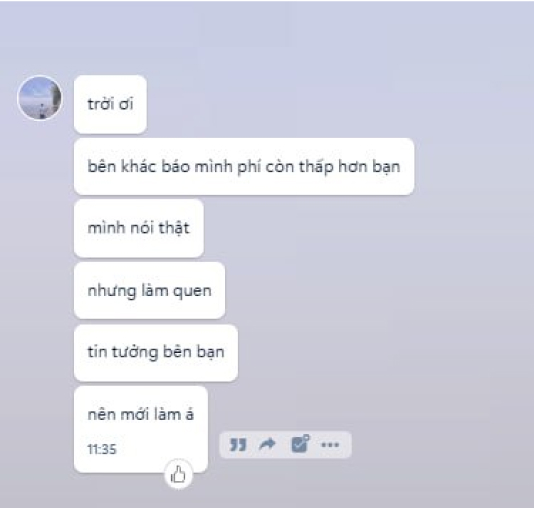Quote reply to the last message

point(238,445)
